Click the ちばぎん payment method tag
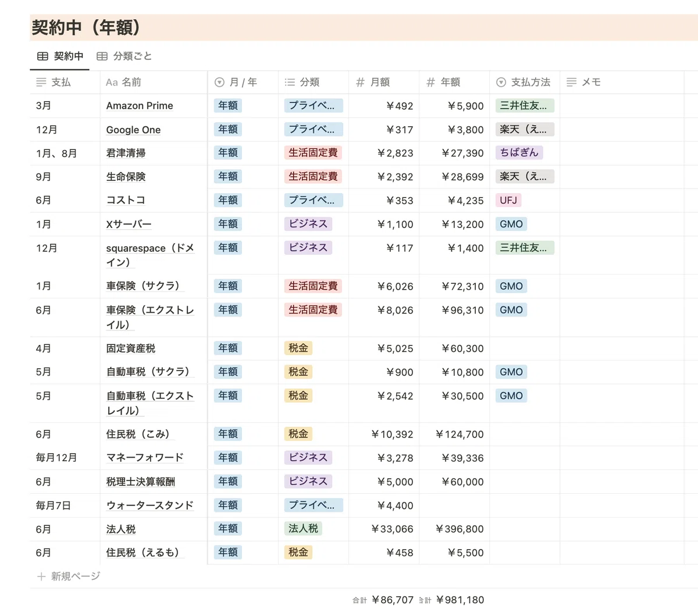 coord(519,152)
